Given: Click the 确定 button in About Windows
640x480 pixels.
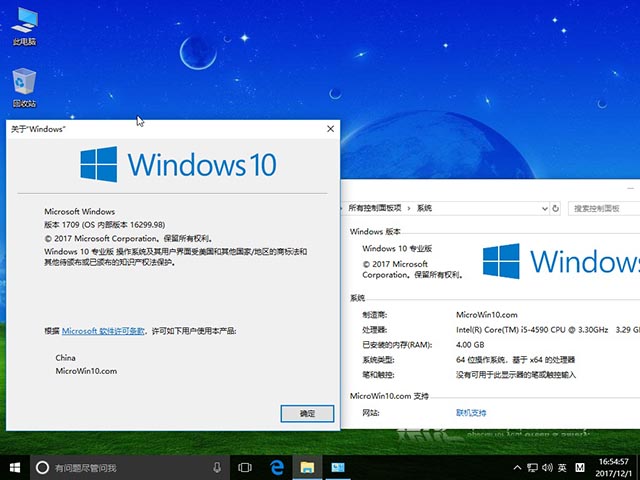Looking at the screenshot, I should (307, 413).
